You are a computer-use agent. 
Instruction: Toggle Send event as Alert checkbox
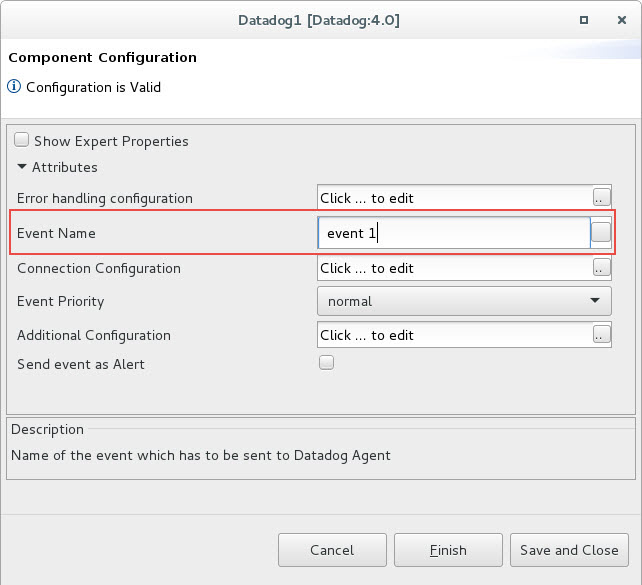(326, 363)
